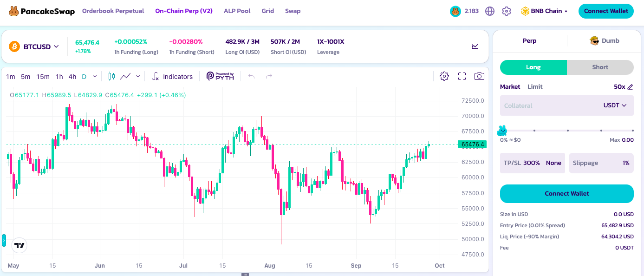Click the language globe icon
Image resolution: width=644 pixels, height=276 pixels.
pyautogui.click(x=490, y=11)
